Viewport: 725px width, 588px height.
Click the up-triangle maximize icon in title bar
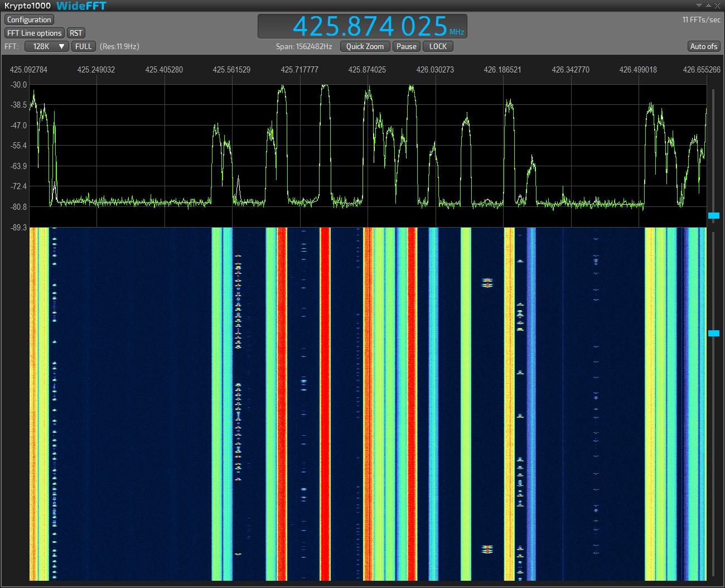coord(708,5)
